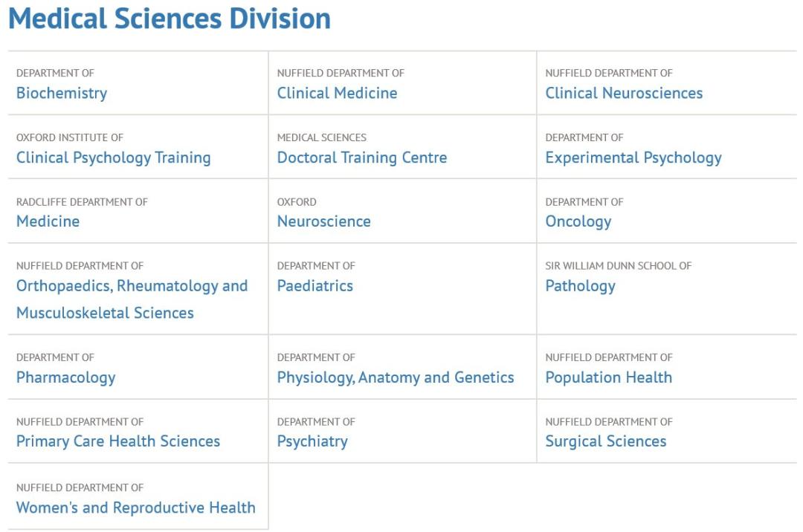Open Orthopaedics, Rheumatology and Musculoskeletal Sciences
Screen dimensions: 803x532
click(x=132, y=286)
